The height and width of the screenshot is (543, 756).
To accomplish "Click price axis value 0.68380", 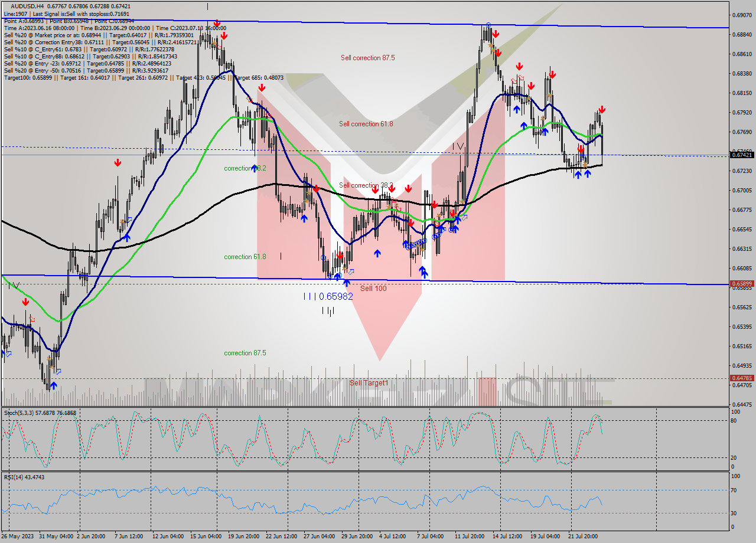I will coord(742,73).
